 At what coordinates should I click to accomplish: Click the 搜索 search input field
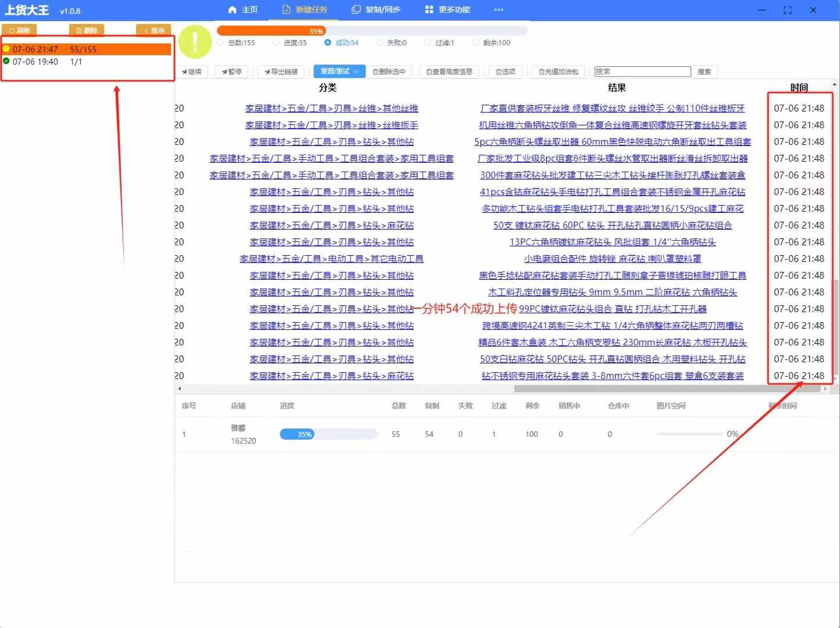pos(642,72)
